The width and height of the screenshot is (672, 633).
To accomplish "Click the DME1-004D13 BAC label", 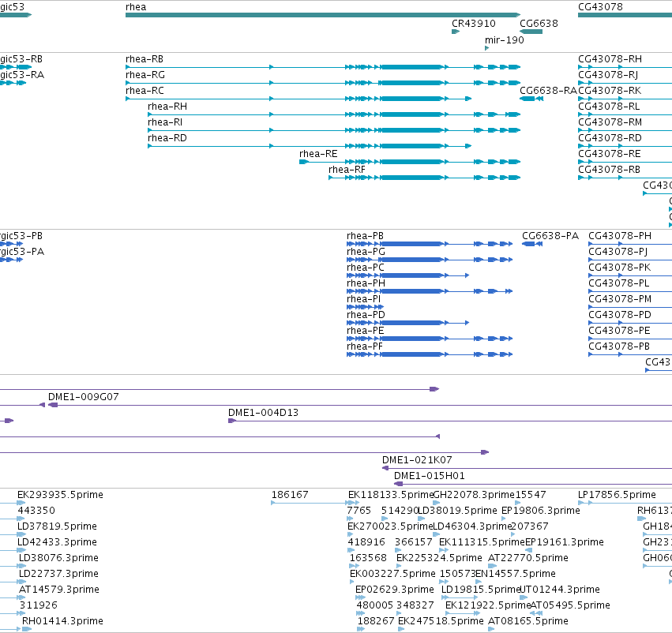I will coord(263,413).
